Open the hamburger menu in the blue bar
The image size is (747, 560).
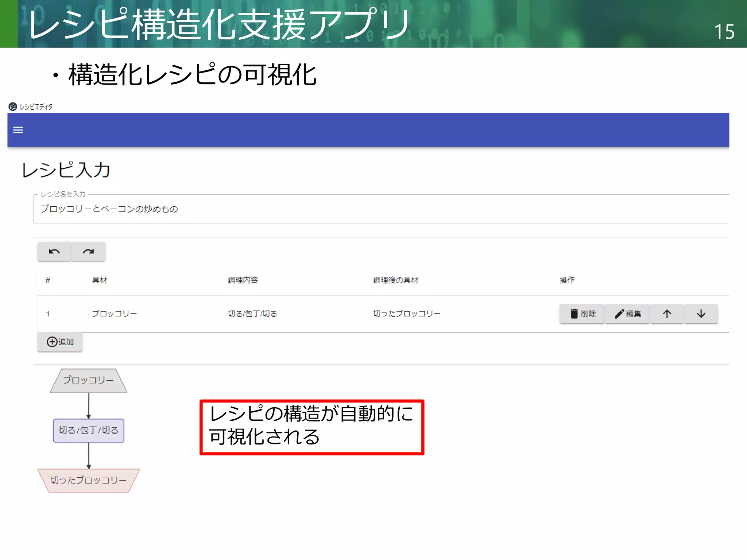pos(18,130)
